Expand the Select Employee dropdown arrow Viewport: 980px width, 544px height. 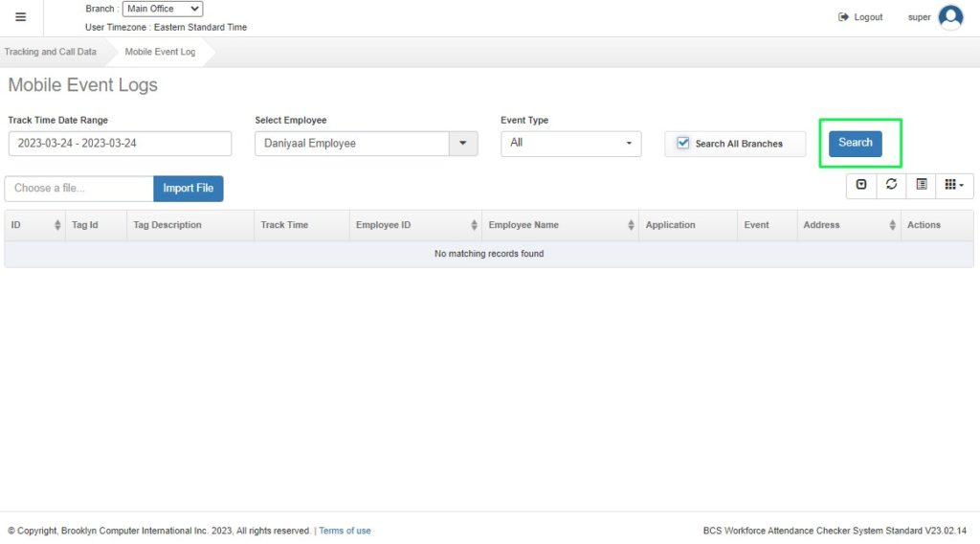pos(463,144)
